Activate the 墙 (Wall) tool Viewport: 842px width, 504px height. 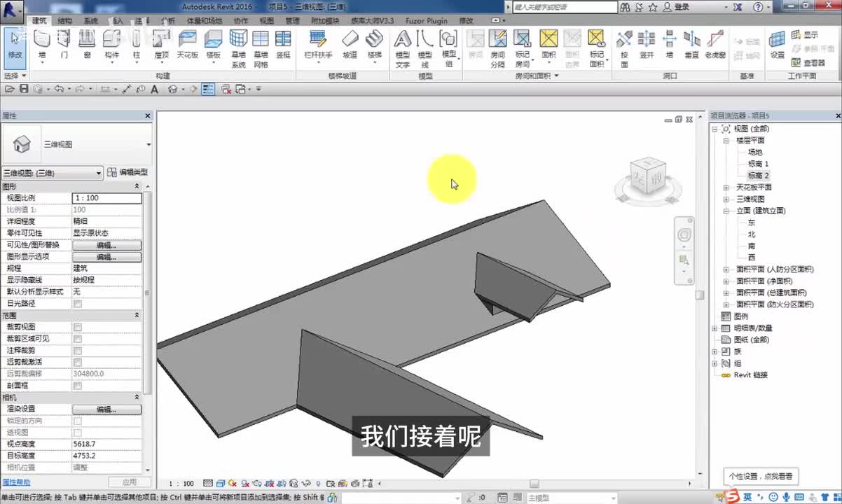coord(42,45)
